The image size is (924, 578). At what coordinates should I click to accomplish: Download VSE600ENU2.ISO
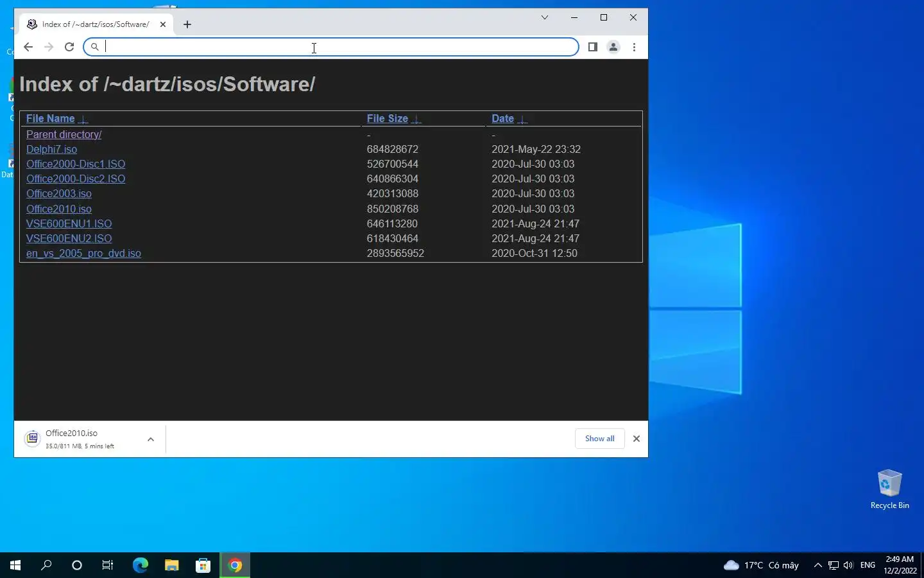point(69,238)
